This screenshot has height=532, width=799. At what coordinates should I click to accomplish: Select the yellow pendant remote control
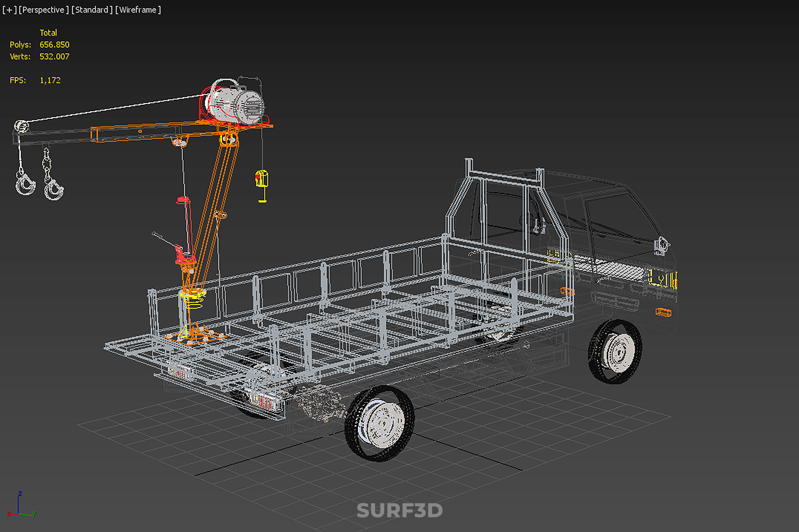coord(262,180)
